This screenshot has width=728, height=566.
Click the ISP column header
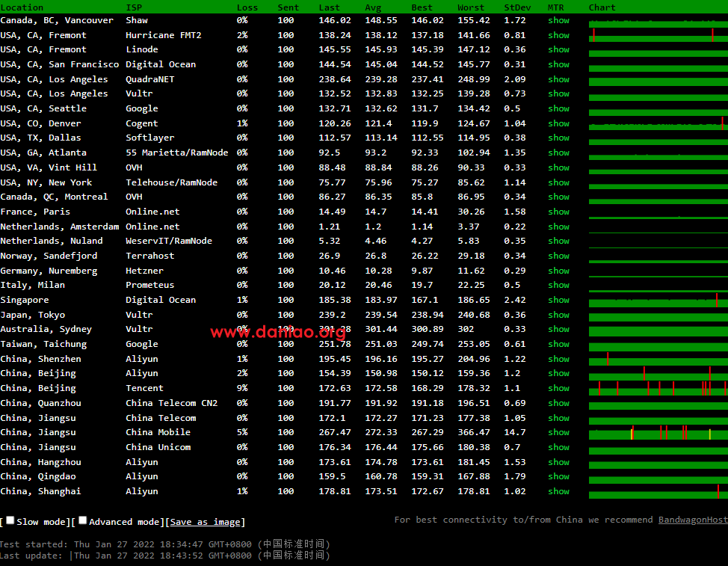coord(134,7)
